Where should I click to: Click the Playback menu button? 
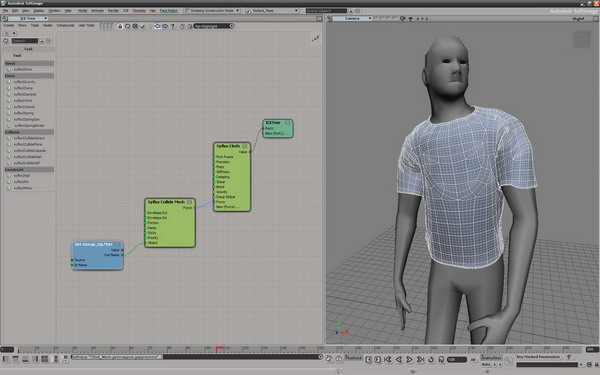pyautogui.click(x=354, y=358)
